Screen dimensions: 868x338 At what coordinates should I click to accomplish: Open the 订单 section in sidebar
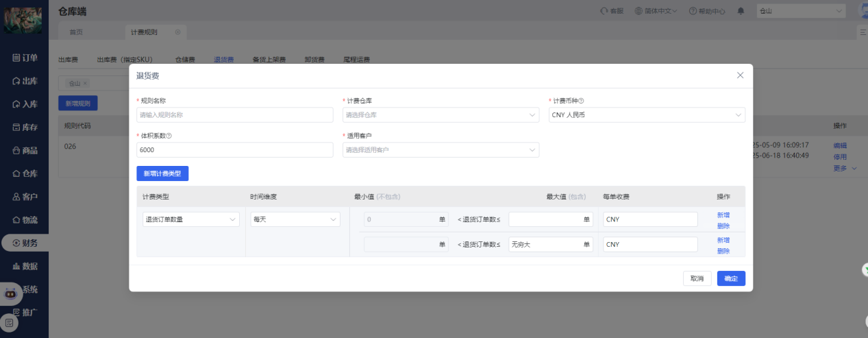(25, 58)
